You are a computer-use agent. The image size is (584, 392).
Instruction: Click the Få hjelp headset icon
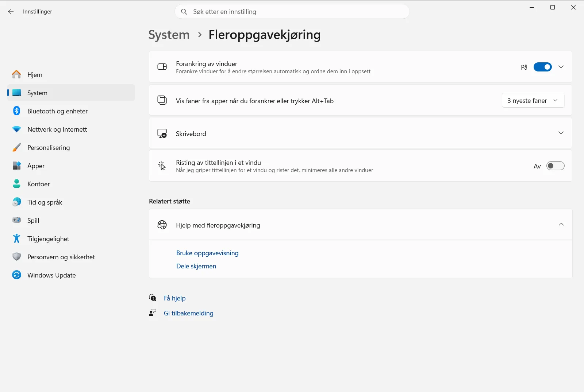point(153,298)
